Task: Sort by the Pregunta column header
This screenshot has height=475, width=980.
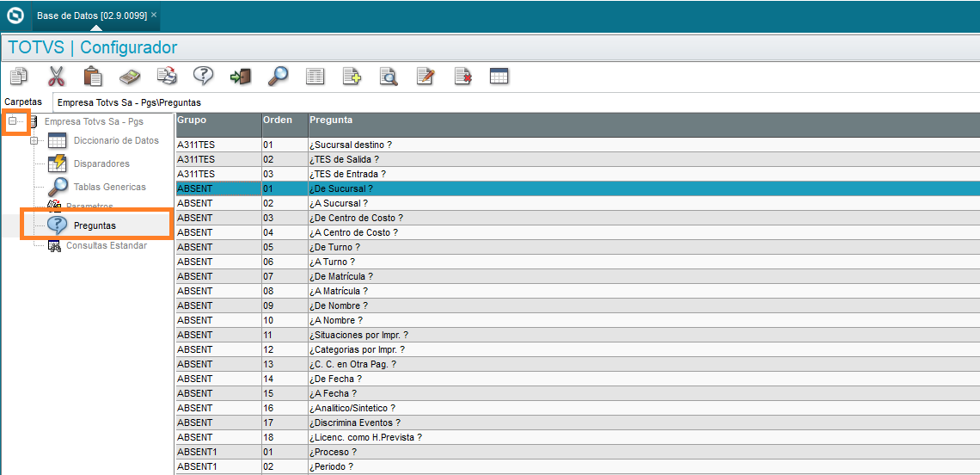Action: tap(645, 125)
